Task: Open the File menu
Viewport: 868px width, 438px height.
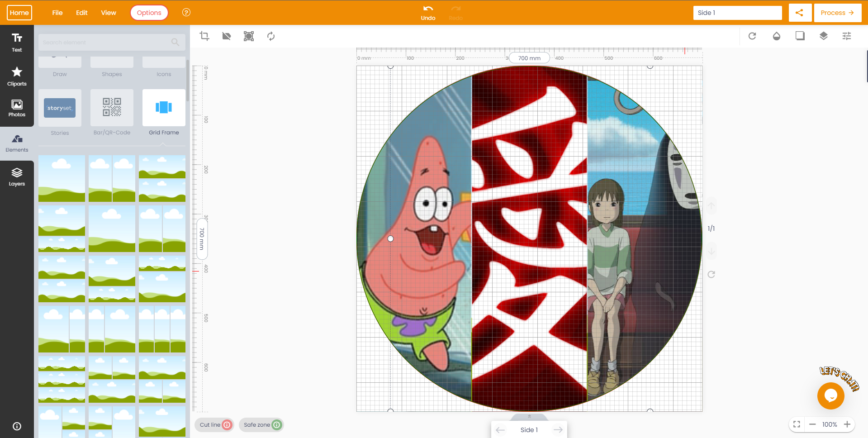Action: click(x=57, y=13)
